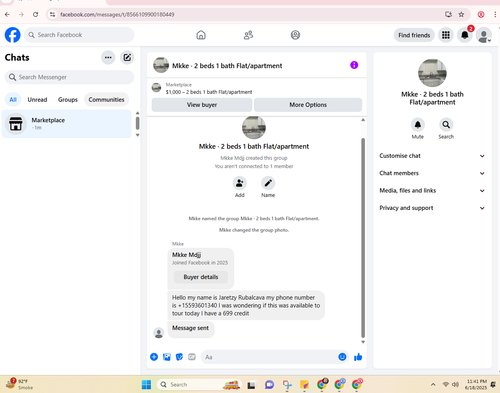Click the Find friends button
This screenshot has width=500, height=393.
click(x=414, y=35)
